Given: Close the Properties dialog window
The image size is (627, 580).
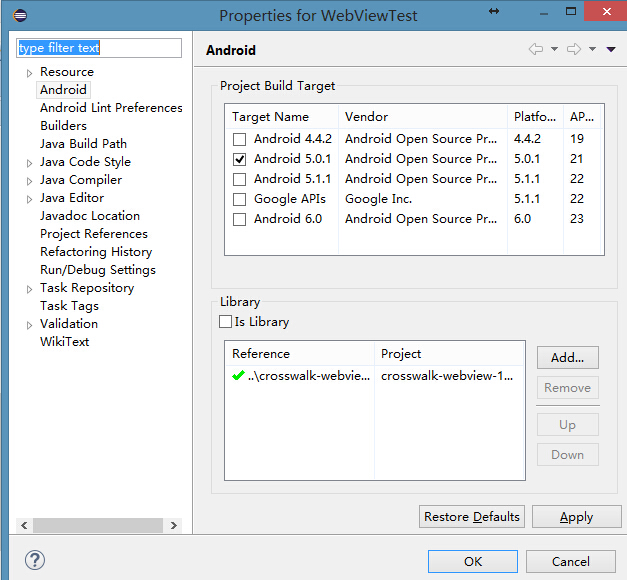Looking at the screenshot, I should [606, 11].
